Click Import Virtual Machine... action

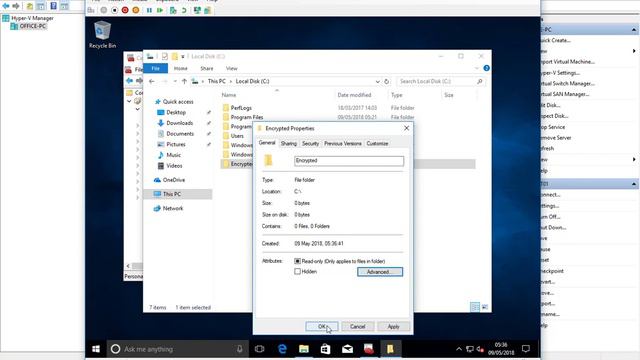point(568,62)
